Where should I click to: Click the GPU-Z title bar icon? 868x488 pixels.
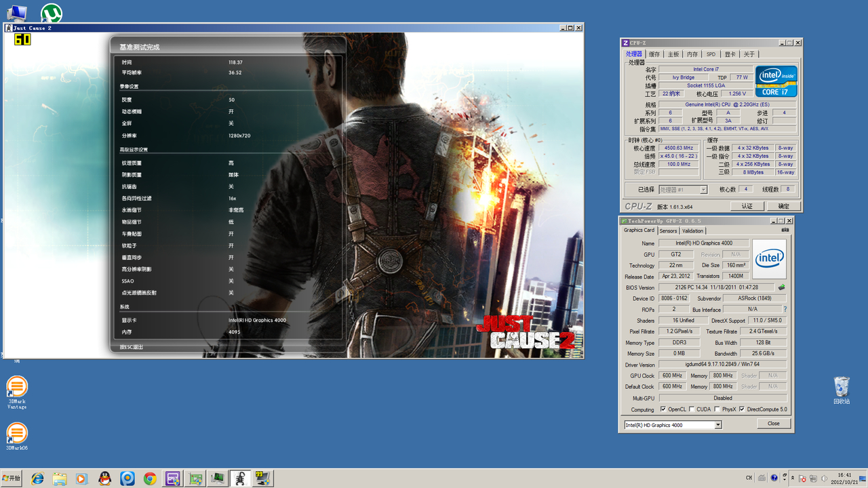click(x=624, y=221)
